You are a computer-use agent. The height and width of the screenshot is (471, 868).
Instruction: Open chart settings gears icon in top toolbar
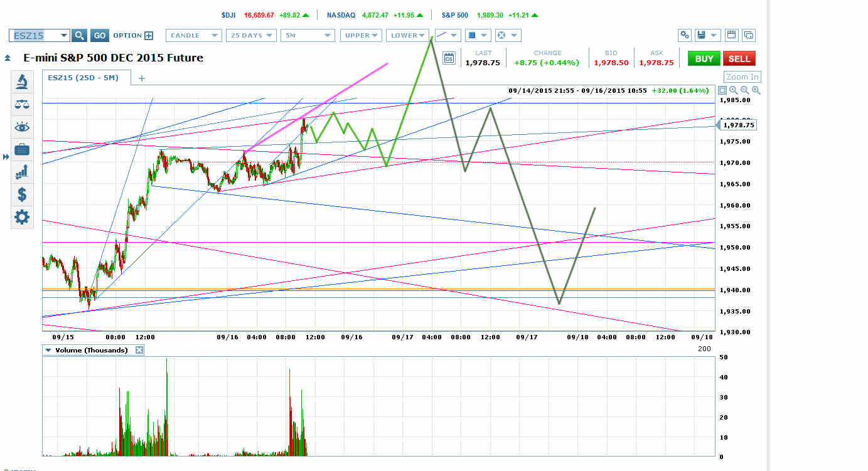point(685,35)
